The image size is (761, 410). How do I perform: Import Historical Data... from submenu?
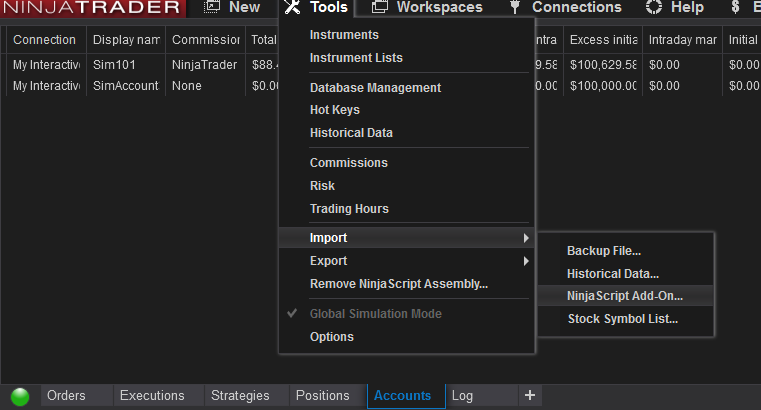click(613, 274)
